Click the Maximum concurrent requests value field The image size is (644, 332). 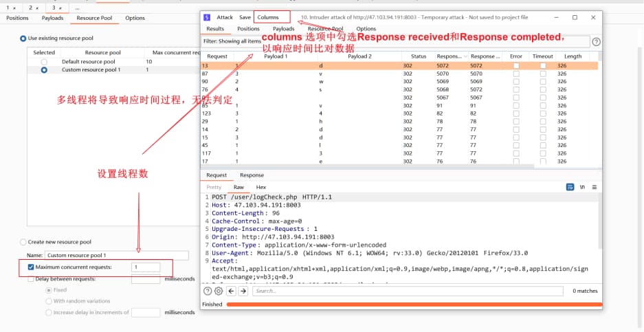click(146, 267)
